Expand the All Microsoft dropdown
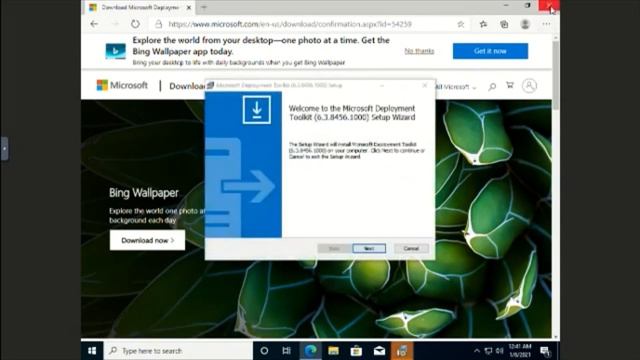 tap(456, 87)
